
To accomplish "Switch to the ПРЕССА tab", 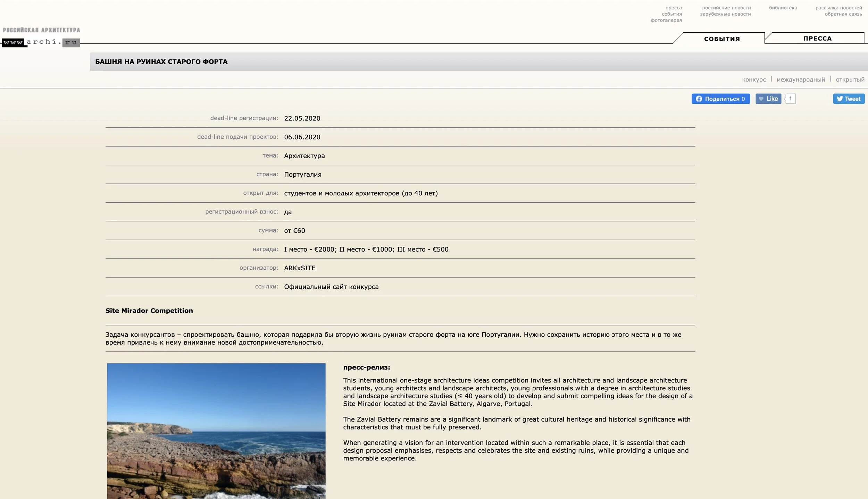I will (817, 39).
